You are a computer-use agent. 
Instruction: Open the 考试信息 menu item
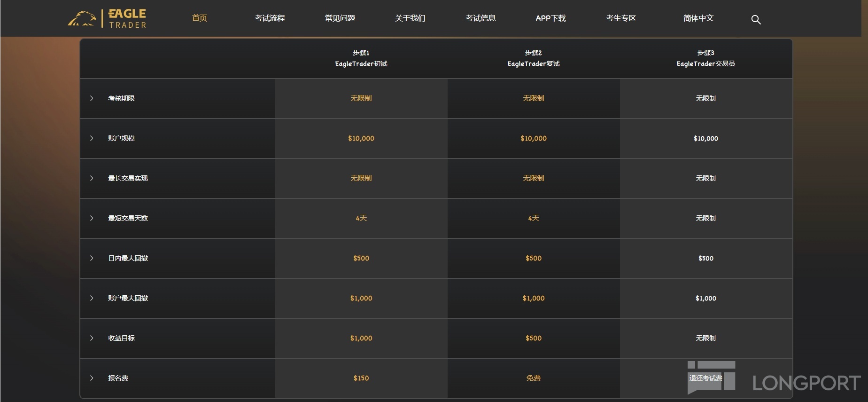tap(480, 18)
